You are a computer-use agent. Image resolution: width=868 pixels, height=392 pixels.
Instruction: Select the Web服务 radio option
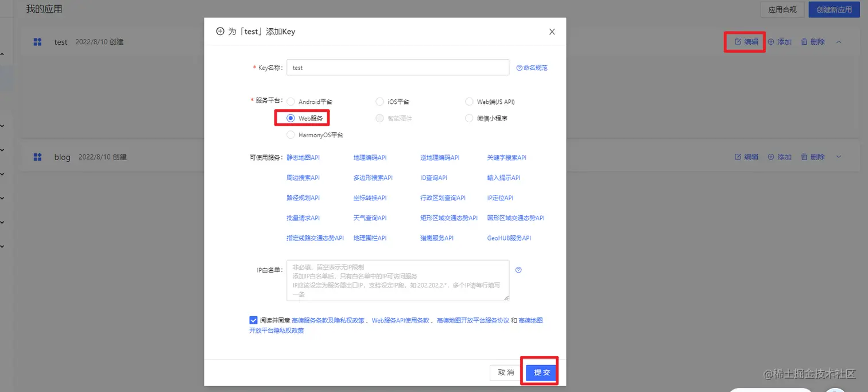(290, 118)
